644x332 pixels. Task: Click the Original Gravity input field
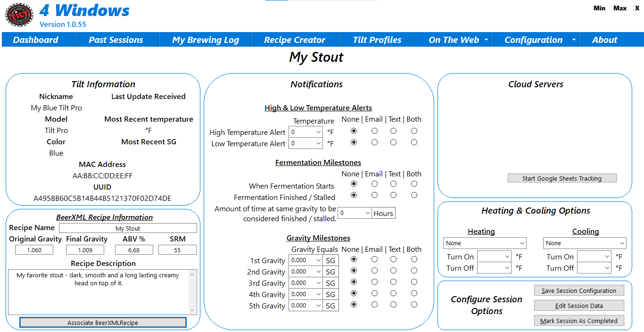click(34, 250)
